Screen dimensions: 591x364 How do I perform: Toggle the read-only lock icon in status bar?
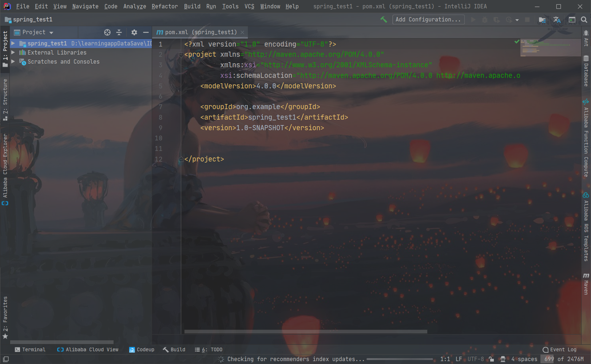[491, 359]
